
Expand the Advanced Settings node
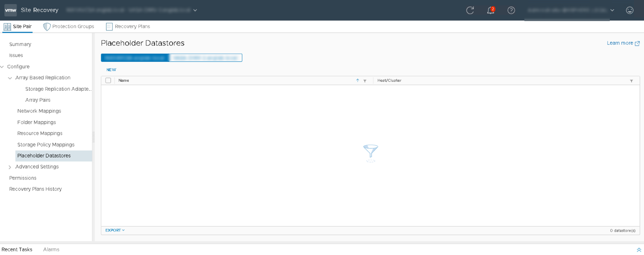[x=10, y=167]
